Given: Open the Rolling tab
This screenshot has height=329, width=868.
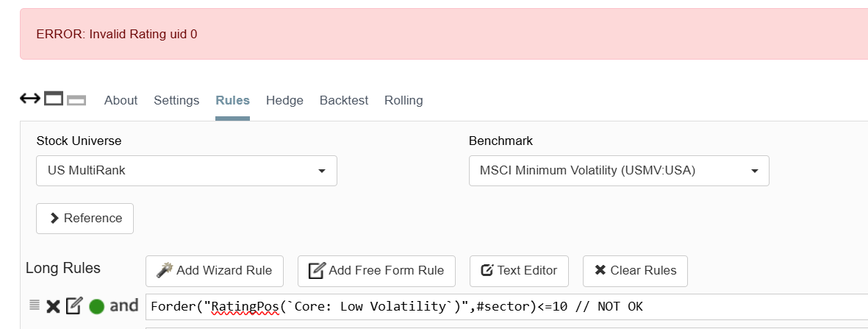Looking at the screenshot, I should tap(403, 101).
